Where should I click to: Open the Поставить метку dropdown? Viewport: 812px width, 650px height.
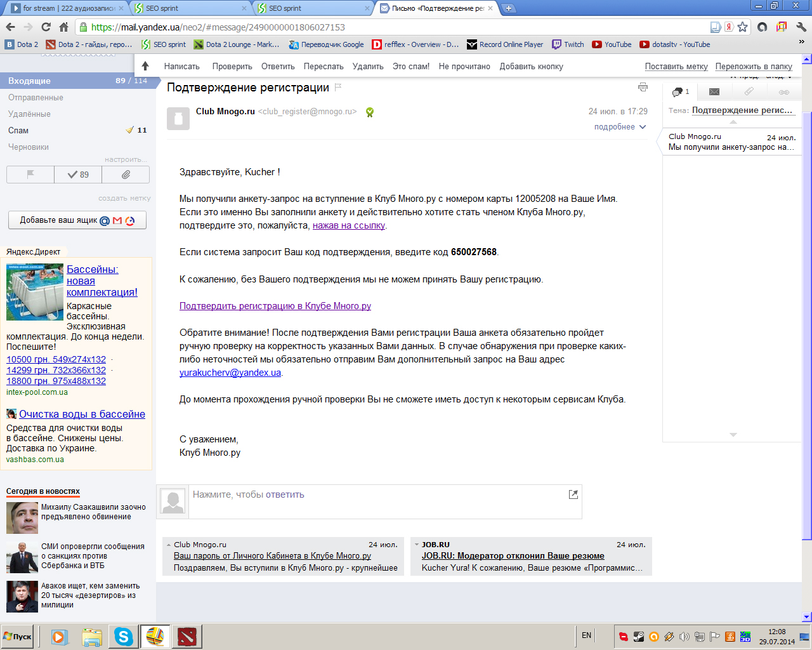point(676,66)
